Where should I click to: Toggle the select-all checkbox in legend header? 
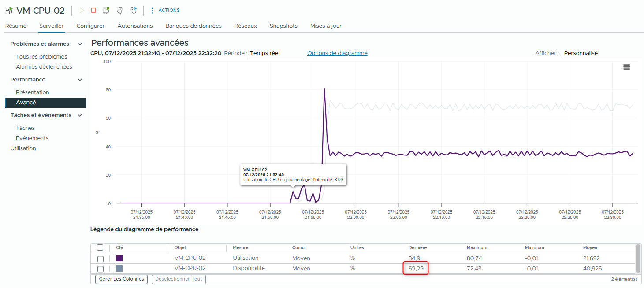[x=100, y=247]
